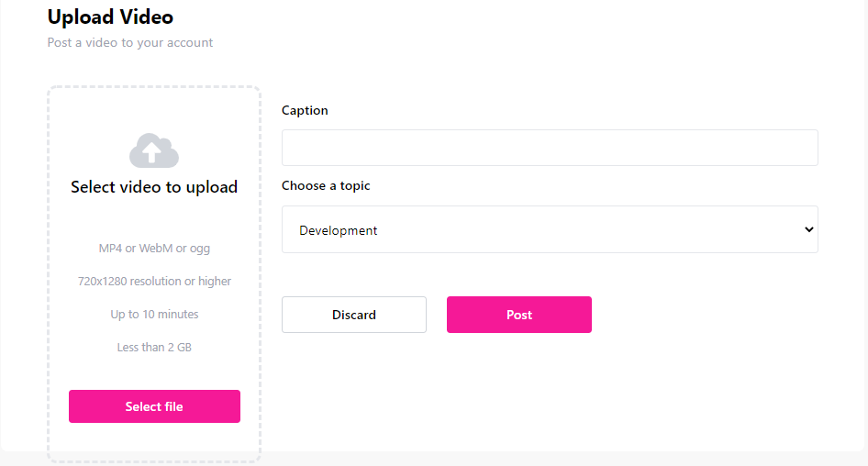
Task: Discard the video upload
Action: [x=354, y=315]
